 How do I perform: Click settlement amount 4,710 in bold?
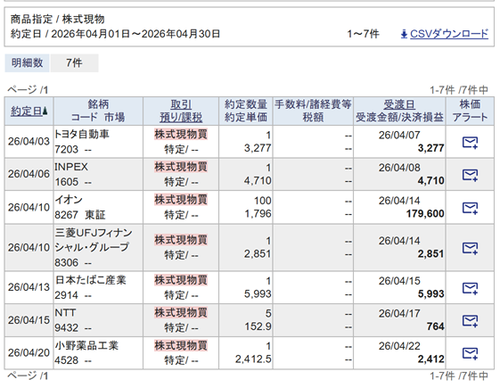[431, 181]
